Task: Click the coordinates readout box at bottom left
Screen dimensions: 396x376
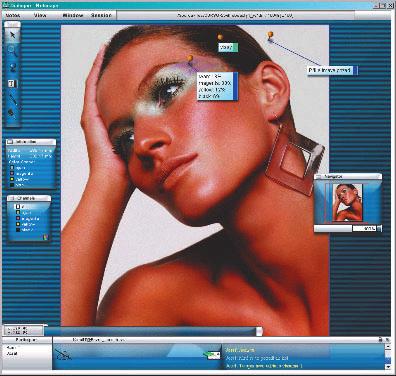Action: 23,330
